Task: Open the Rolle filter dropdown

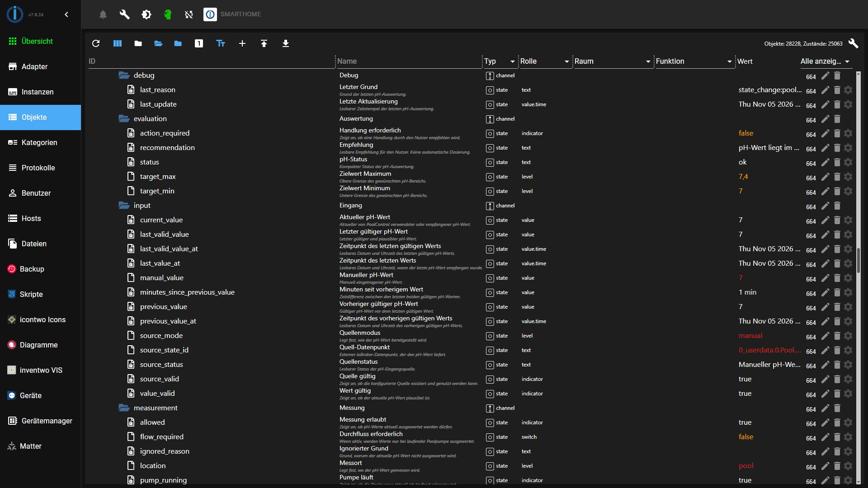Action: tap(545, 61)
